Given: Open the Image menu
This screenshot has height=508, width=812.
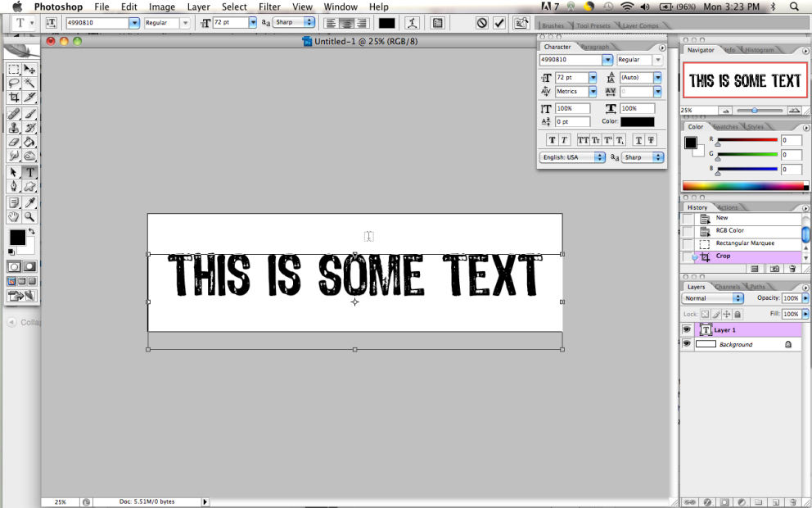Looking at the screenshot, I should [161, 7].
